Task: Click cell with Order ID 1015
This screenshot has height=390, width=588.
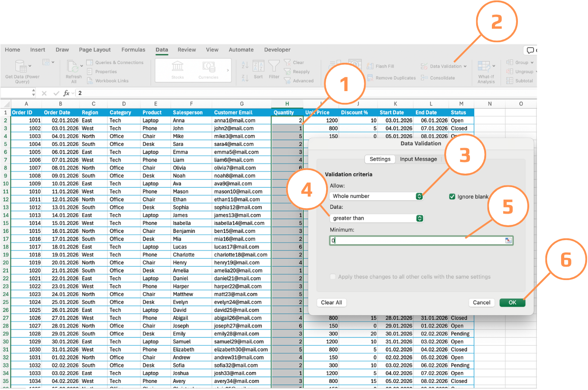Action: [x=26, y=231]
